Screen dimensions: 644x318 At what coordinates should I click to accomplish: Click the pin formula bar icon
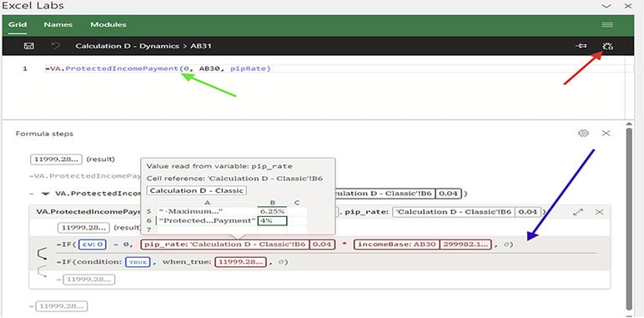coord(581,46)
